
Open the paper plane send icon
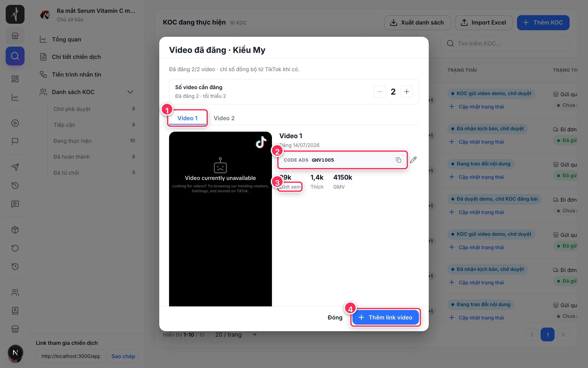click(15, 167)
